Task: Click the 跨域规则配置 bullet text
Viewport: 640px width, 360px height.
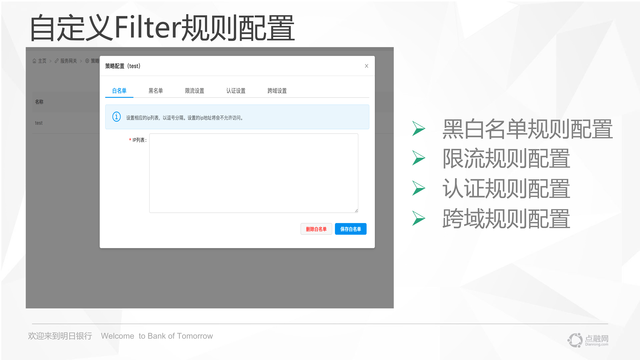Action: (506, 218)
